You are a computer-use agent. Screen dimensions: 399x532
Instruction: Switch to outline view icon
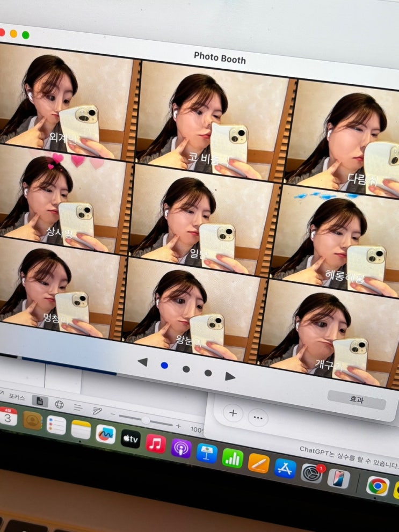point(78,407)
